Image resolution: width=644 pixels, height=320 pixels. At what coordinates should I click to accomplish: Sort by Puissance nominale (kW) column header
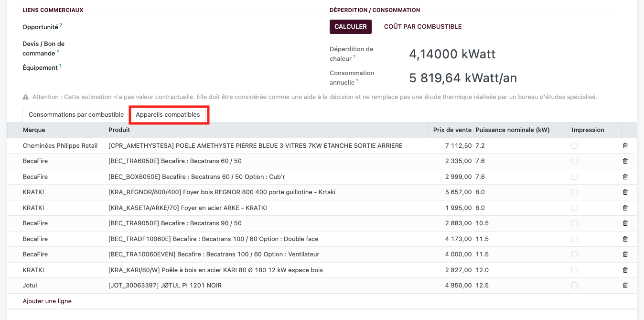click(x=522, y=130)
